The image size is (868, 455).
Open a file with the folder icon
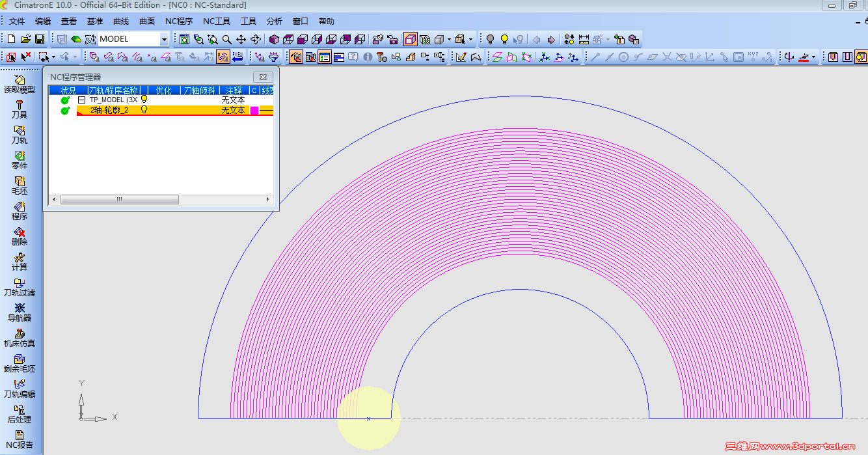pyautogui.click(x=26, y=39)
